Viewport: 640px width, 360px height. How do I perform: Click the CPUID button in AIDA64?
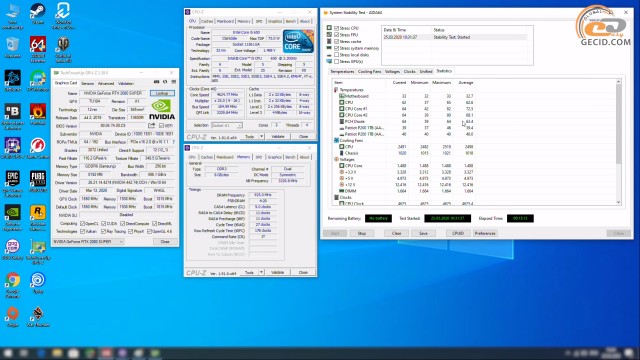pyautogui.click(x=458, y=233)
